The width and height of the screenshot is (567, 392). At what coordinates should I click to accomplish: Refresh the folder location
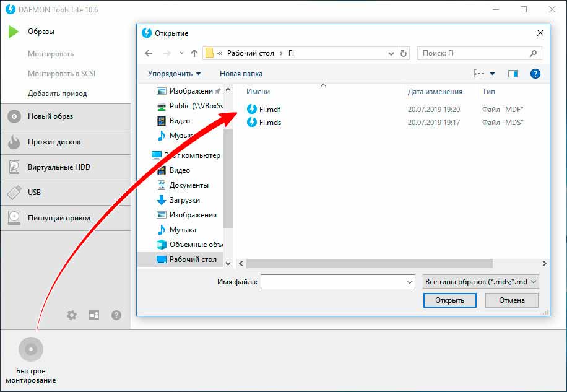(403, 53)
